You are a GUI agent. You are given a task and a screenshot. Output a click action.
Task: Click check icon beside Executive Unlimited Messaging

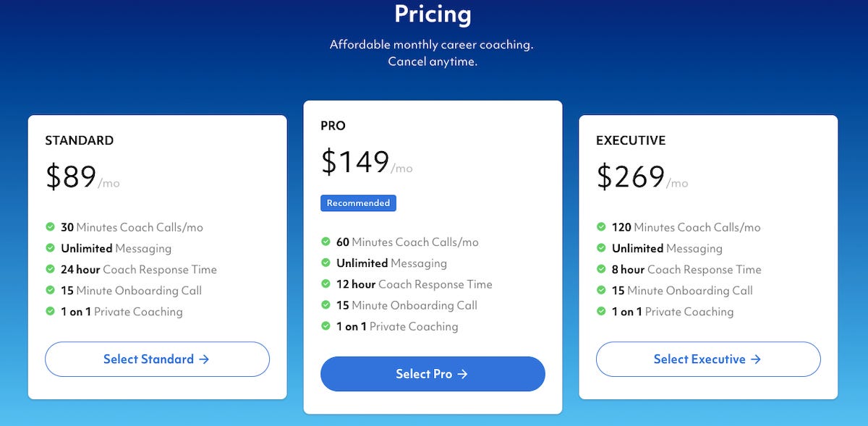(x=601, y=248)
